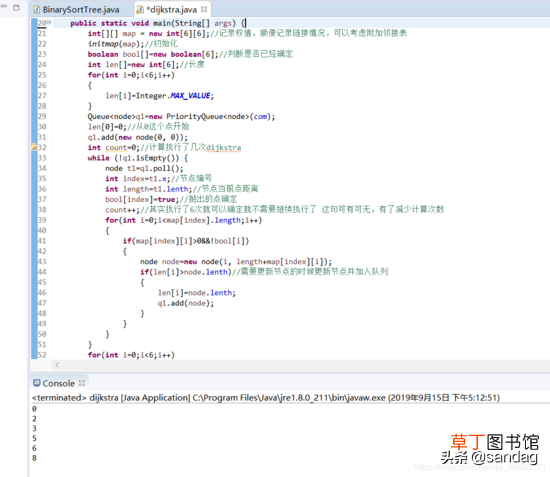Click the Console view monitor icon
This screenshot has height=477, width=550.
click(36, 383)
